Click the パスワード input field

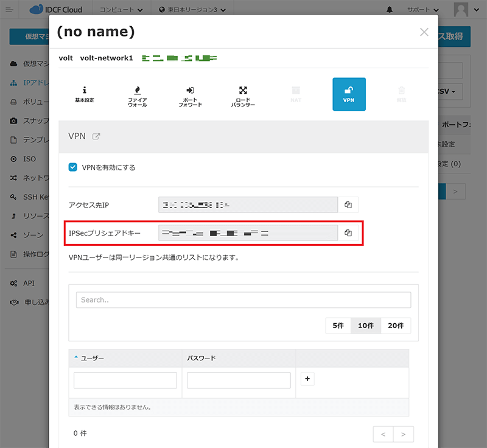239,380
